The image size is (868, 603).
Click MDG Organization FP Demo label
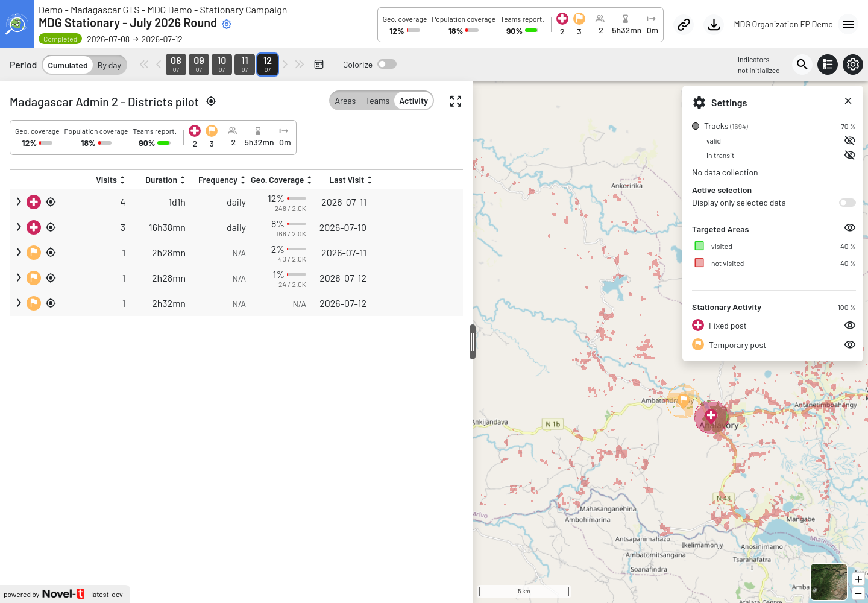click(783, 24)
